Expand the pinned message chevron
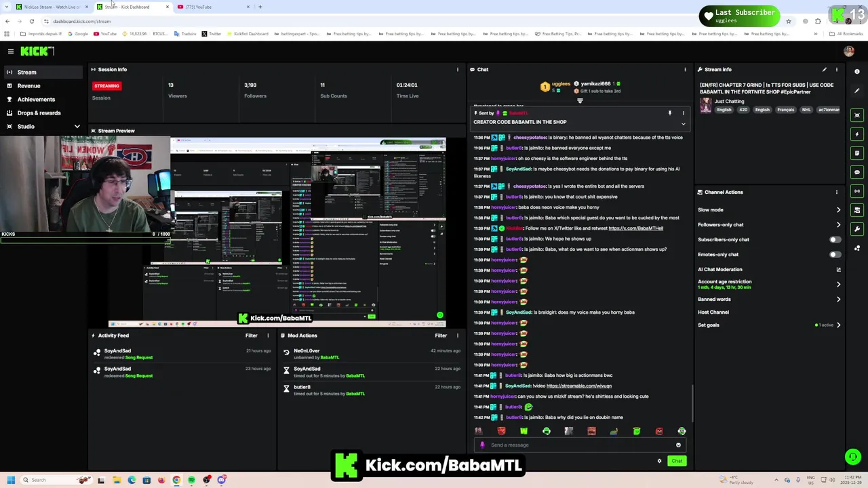The height and width of the screenshot is (488, 868). [x=683, y=124]
